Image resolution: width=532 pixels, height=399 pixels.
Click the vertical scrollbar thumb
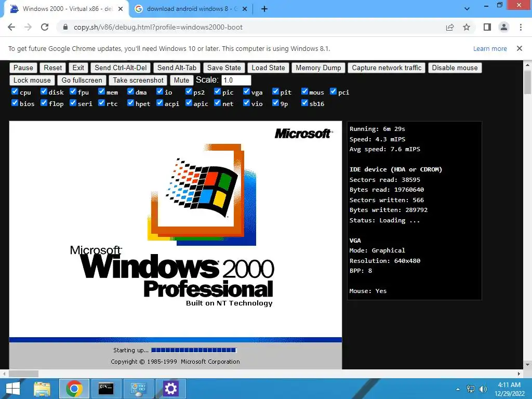point(527,82)
